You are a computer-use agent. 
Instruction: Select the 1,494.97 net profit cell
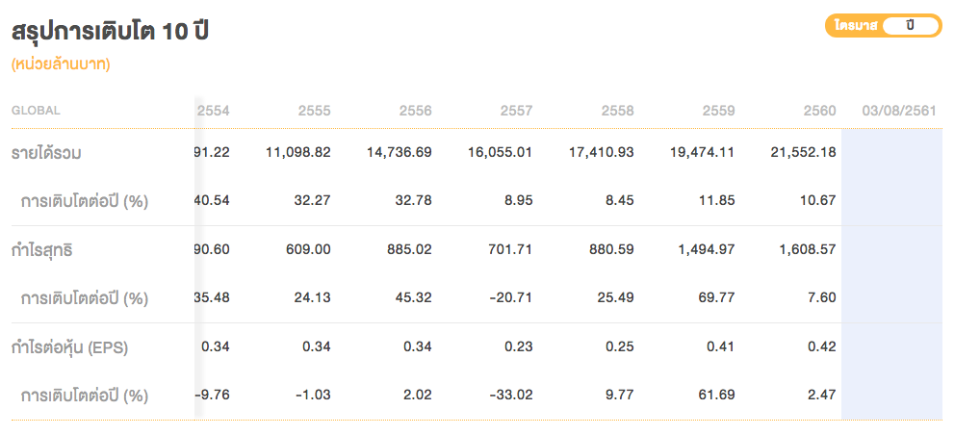(x=708, y=250)
